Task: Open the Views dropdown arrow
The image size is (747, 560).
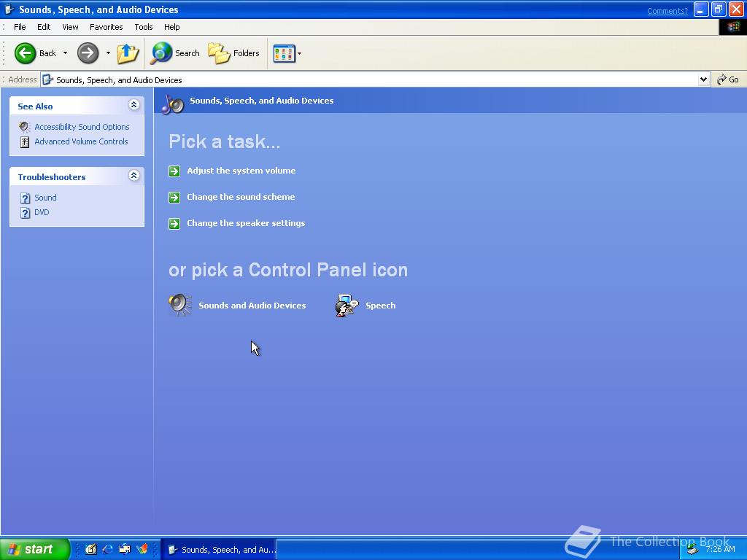Action: pyautogui.click(x=299, y=53)
